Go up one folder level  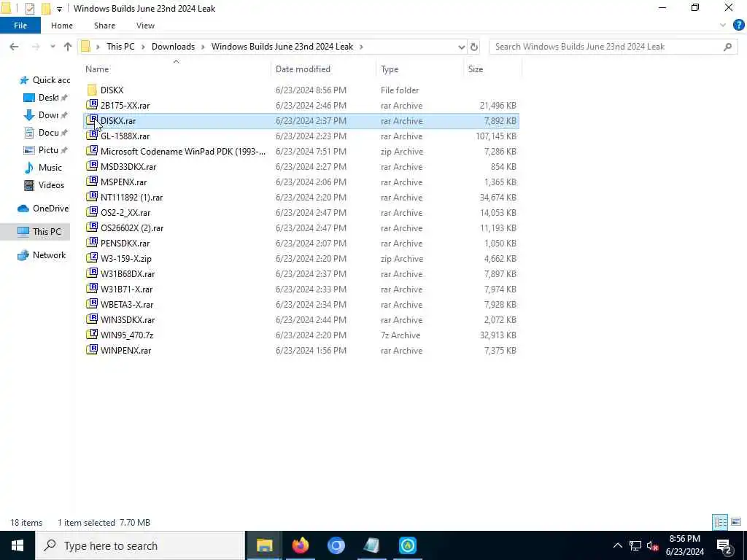pyautogui.click(x=68, y=47)
